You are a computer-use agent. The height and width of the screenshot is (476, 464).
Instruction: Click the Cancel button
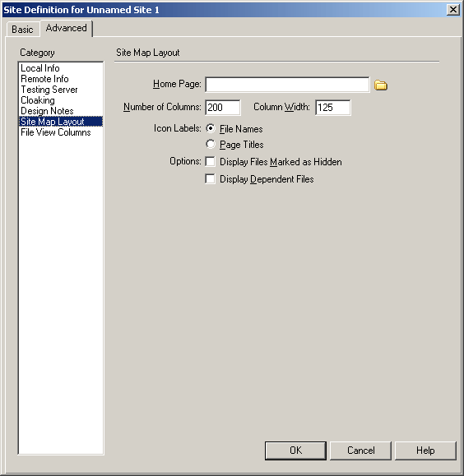coord(360,451)
